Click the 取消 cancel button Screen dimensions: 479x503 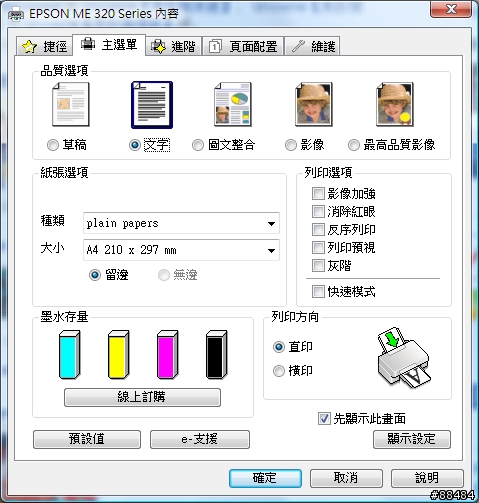pos(346,478)
